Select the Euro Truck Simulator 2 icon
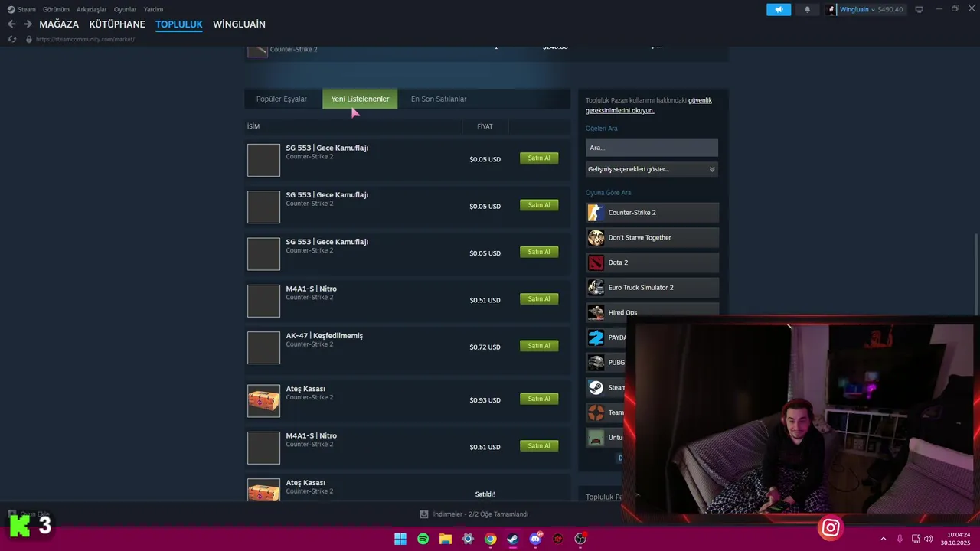The image size is (980, 551). pos(596,288)
